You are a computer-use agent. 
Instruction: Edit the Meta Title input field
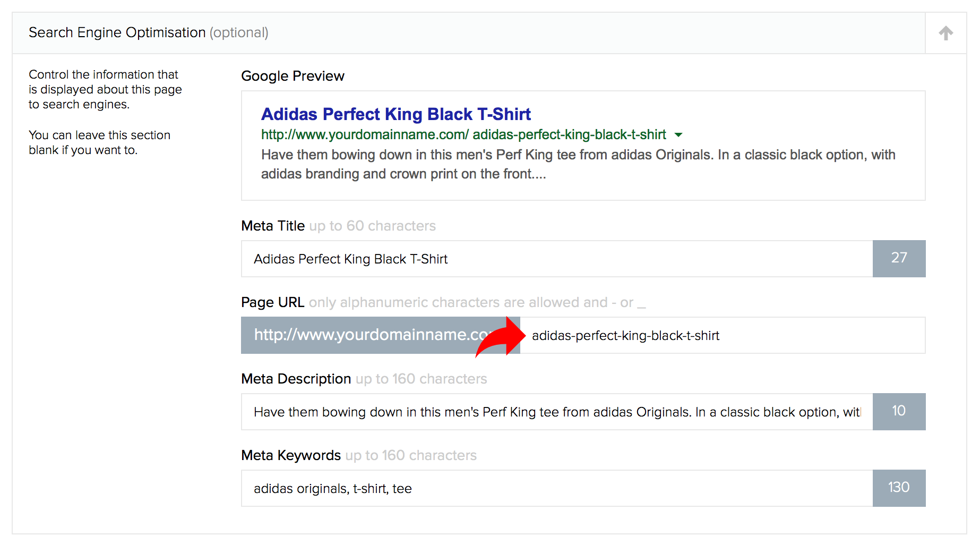(x=557, y=259)
